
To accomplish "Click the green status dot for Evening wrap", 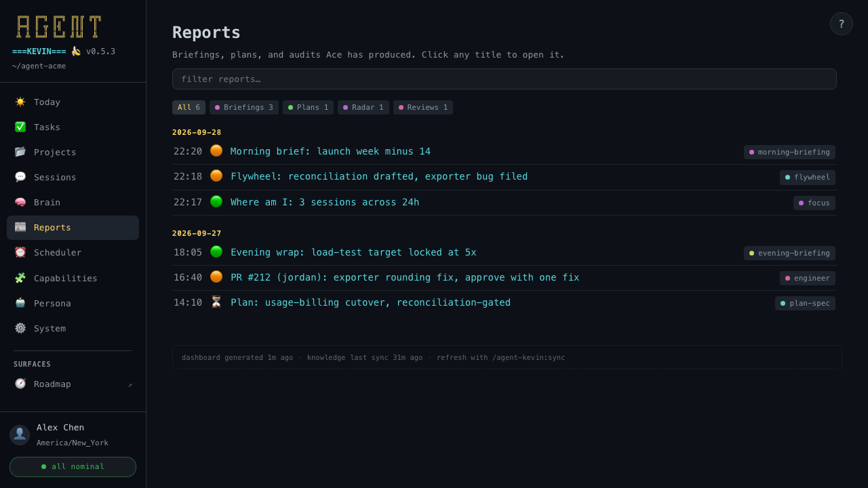I will tap(216, 251).
